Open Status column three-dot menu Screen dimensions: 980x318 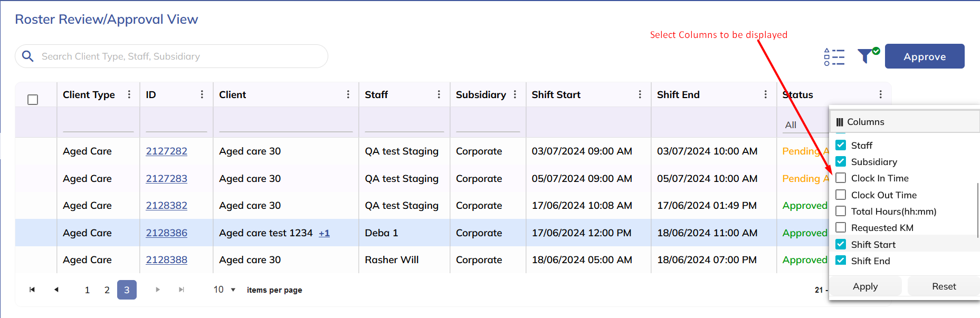[880, 94]
